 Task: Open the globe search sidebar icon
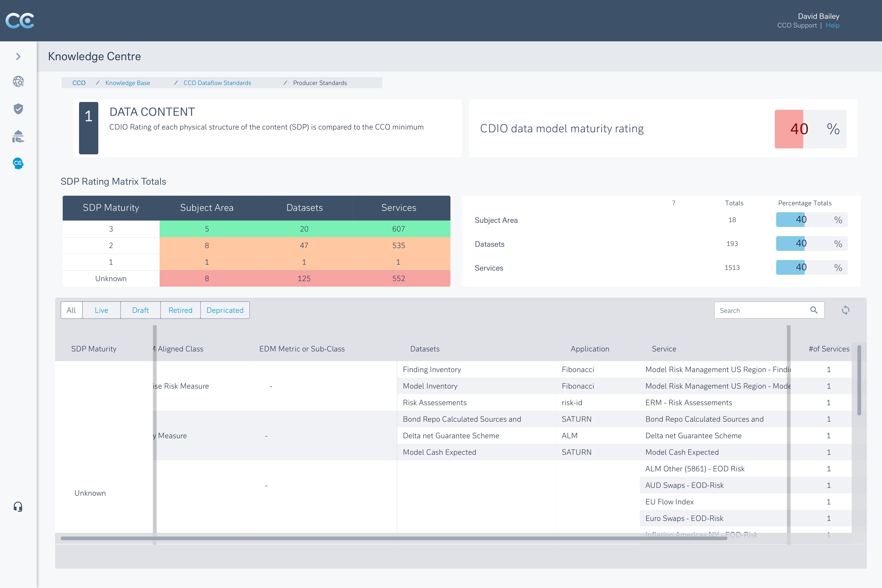[18, 82]
